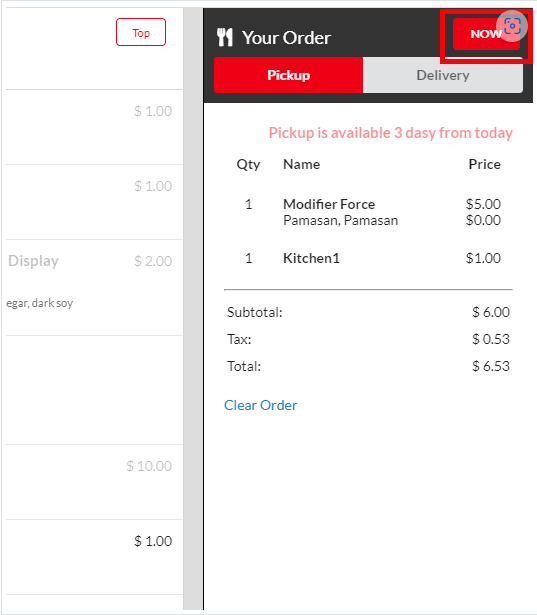Click the Tax amount $0.53
The image size is (537, 615).
point(491,339)
